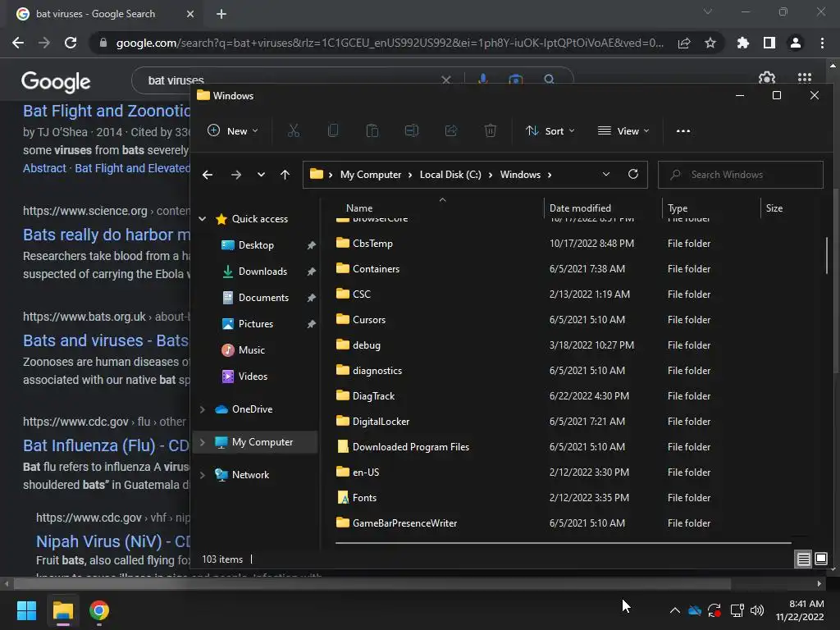Show hidden system tray icons
This screenshot has width=840, height=630.
click(675, 610)
